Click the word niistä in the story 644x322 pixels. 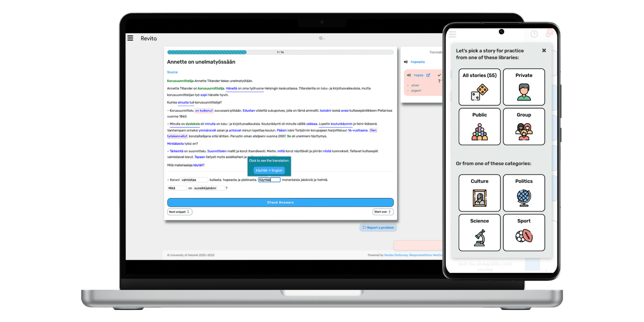[327, 151]
